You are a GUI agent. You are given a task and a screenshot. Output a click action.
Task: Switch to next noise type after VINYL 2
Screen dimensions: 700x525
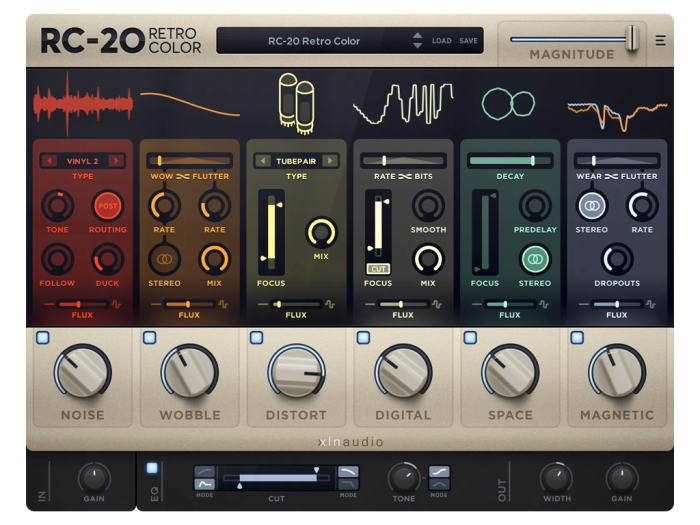116,161
